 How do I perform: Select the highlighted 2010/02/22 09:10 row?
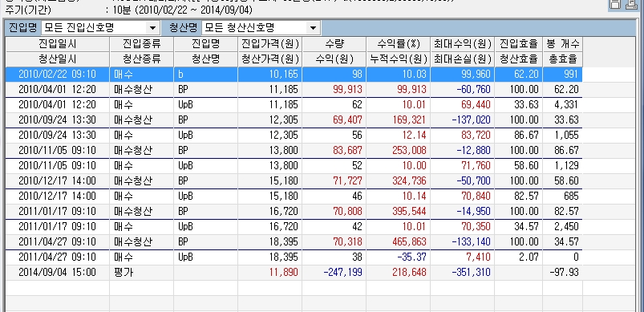[294, 75]
